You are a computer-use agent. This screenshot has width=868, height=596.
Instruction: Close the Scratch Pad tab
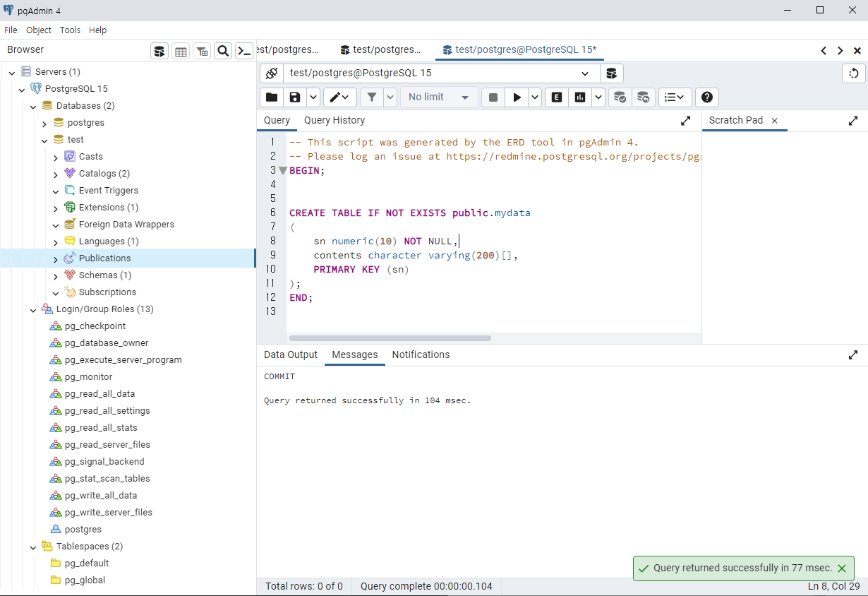coord(774,121)
